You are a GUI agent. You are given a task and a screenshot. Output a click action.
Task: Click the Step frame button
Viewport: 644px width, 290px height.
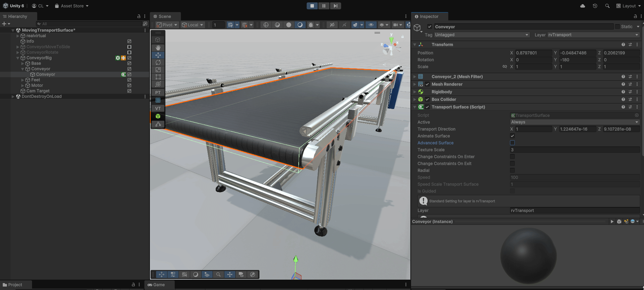(x=335, y=6)
